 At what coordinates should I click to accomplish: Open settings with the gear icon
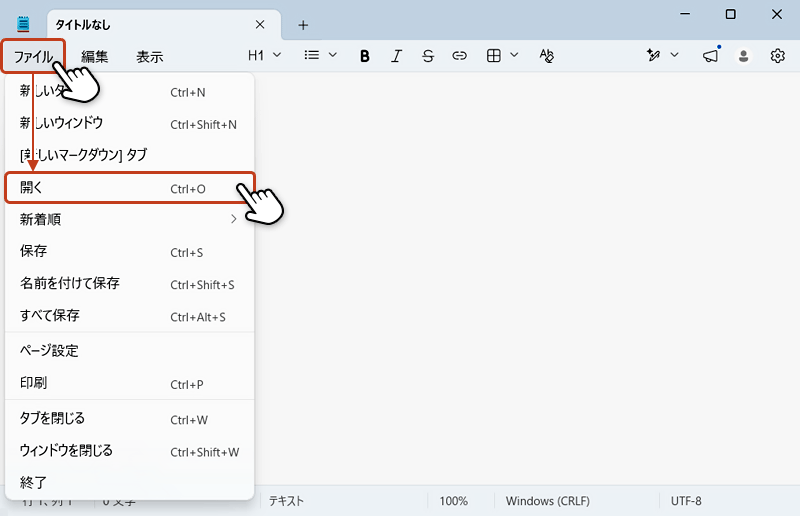tap(778, 56)
